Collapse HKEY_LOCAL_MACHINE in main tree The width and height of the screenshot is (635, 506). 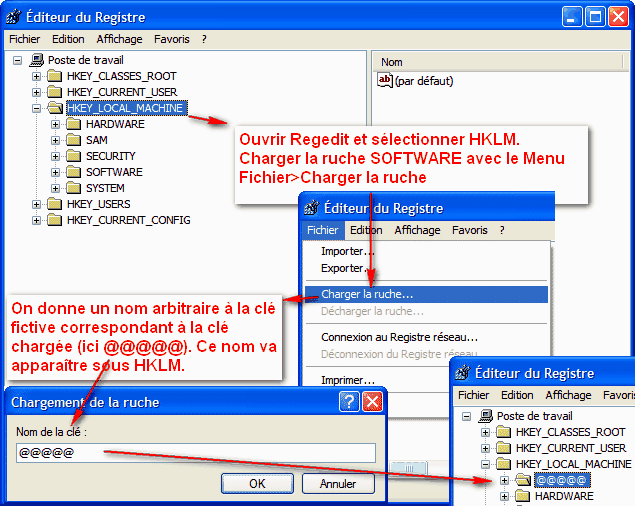pyautogui.click(x=36, y=108)
